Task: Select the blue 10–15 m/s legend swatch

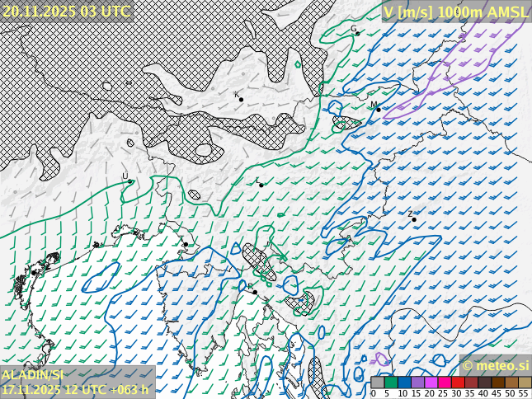Action: point(404,383)
